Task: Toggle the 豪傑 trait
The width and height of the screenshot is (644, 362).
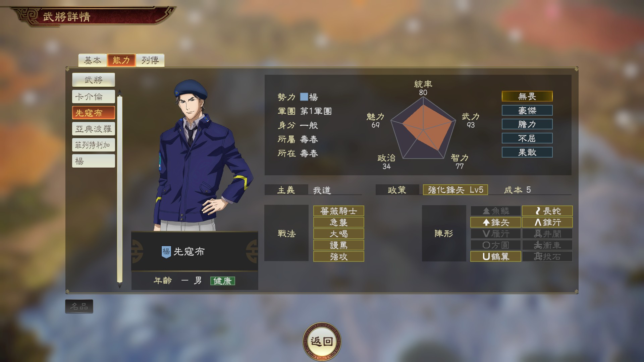Action: tap(527, 110)
